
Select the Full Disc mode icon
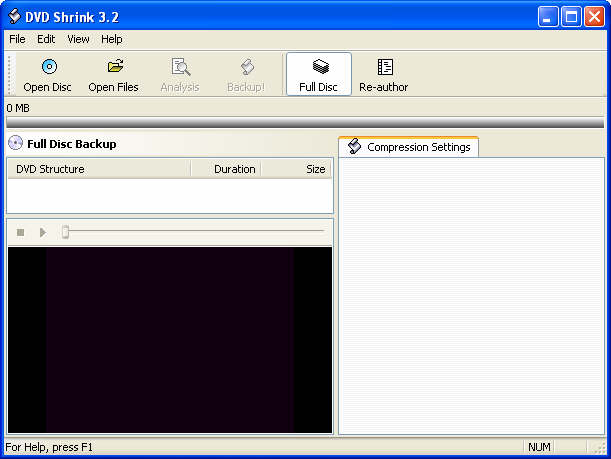pos(320,66)
